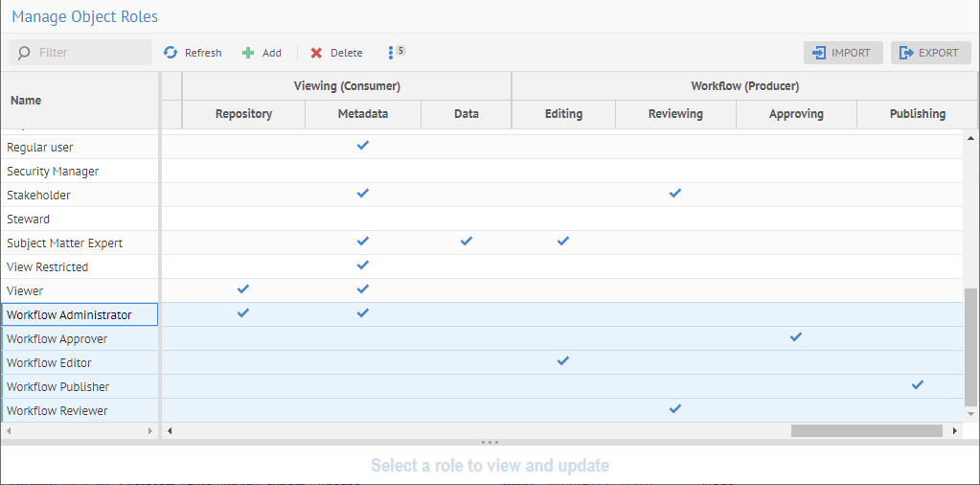Uncheck Repository for Viewer role
Viewport: 980px width, 485px height.
click(243, 289)
